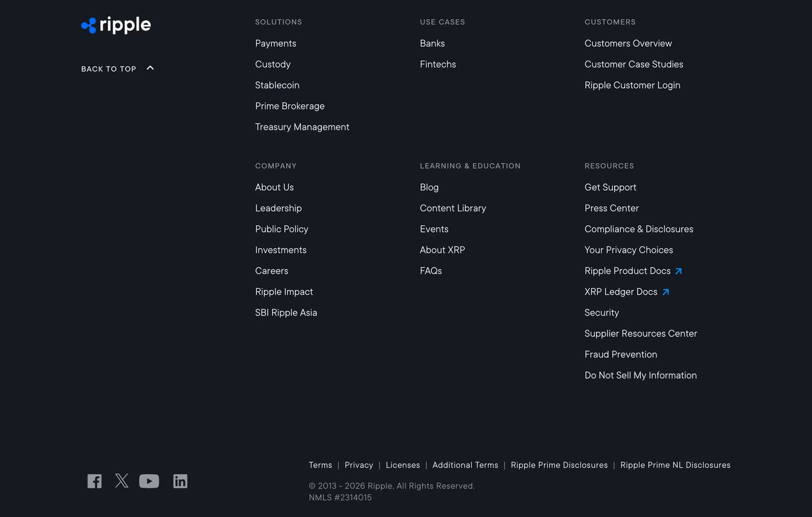This screenshot has width=812, height=517.
Task: Open XRP Ledger Docs text link
Action: [621, 292]
